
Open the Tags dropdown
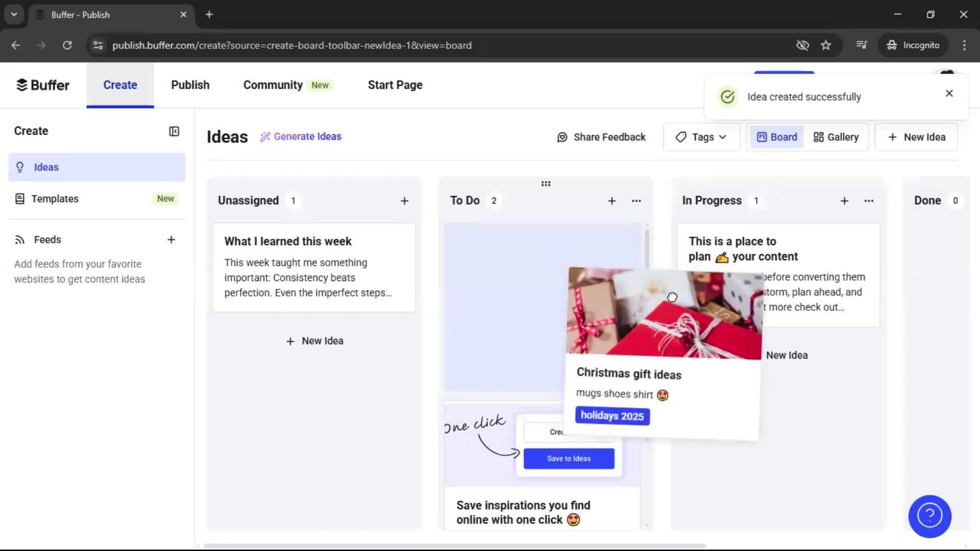(x=701, y=137)
